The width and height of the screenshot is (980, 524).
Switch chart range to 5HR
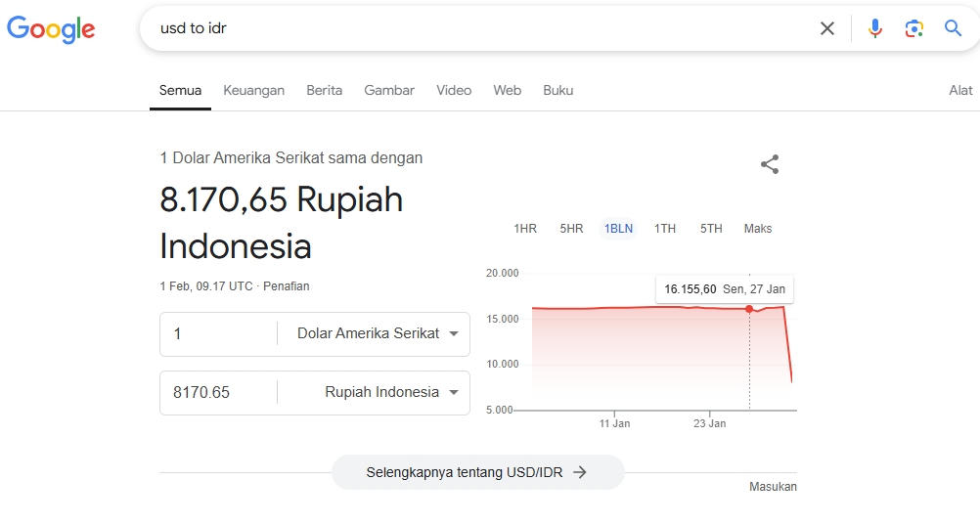(571, 229)
